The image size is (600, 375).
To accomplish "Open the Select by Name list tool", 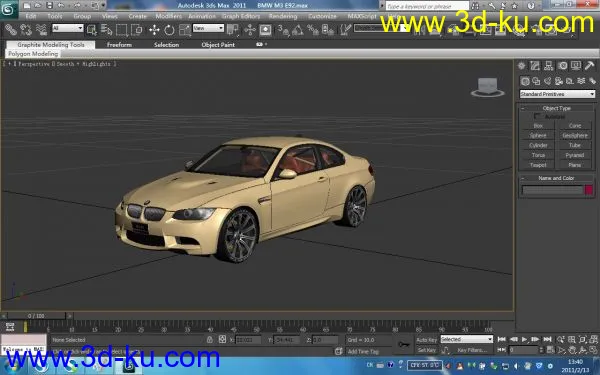I will click(106, 29).
